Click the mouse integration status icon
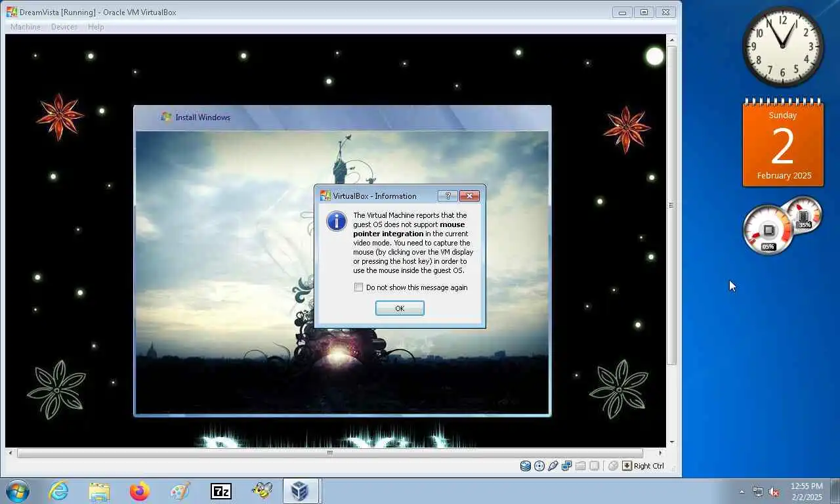 pos(613,466)
